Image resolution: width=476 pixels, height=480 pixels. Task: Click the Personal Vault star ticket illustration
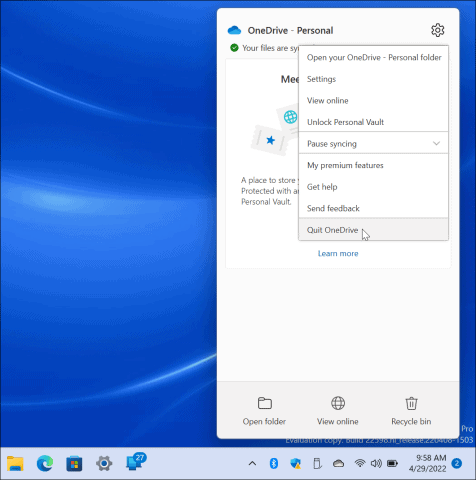(x=270, y=140)
